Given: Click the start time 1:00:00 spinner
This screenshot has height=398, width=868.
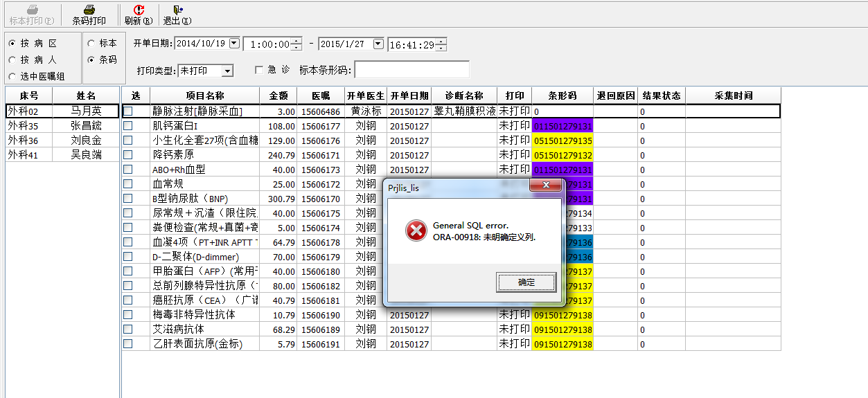Looking at the screenshot, I should click(x=296, y=44).
